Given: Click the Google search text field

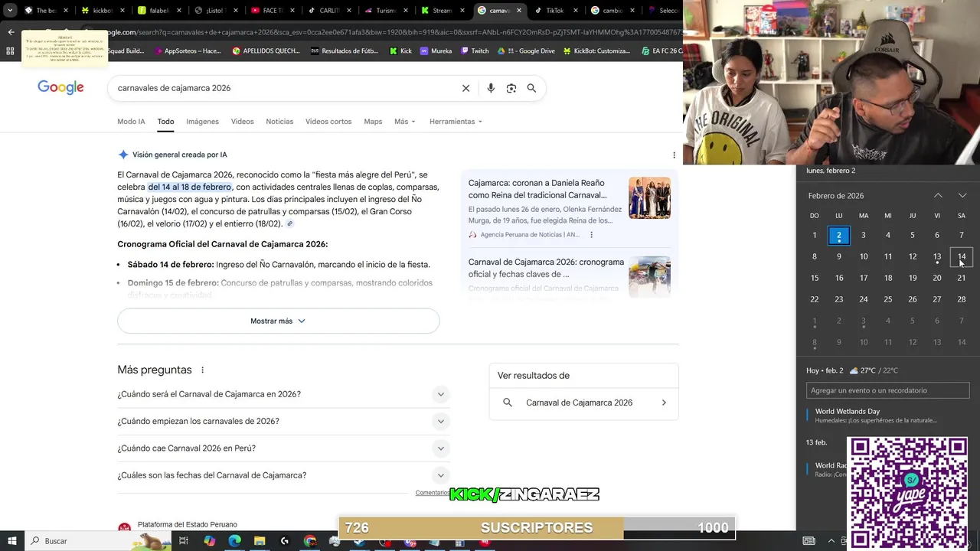Looking at the screenshot, I should [x=283, y=88].
